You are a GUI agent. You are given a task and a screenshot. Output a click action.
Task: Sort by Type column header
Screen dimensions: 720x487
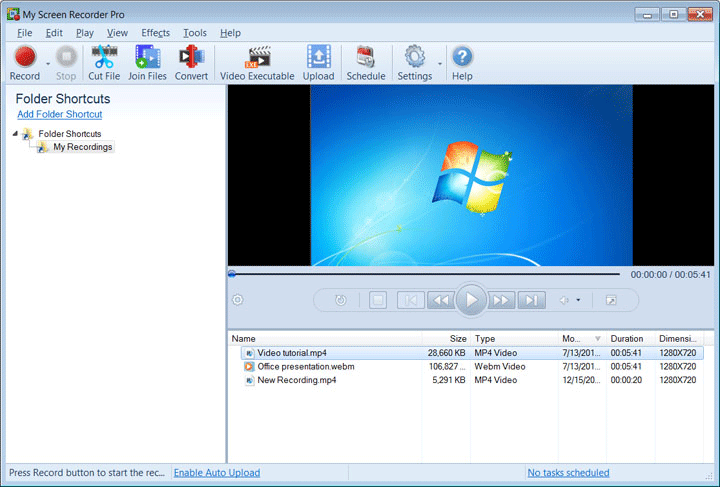point(514,339)
